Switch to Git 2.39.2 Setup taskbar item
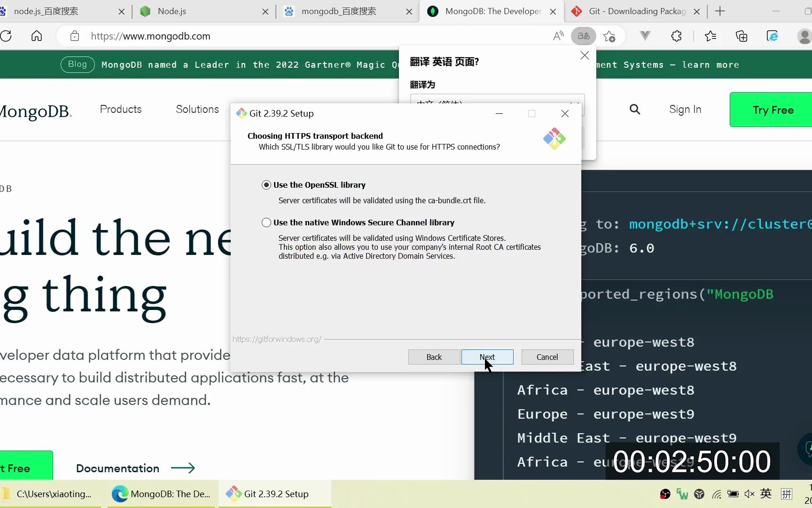The image size is (812, 508). tap(275, 494)
